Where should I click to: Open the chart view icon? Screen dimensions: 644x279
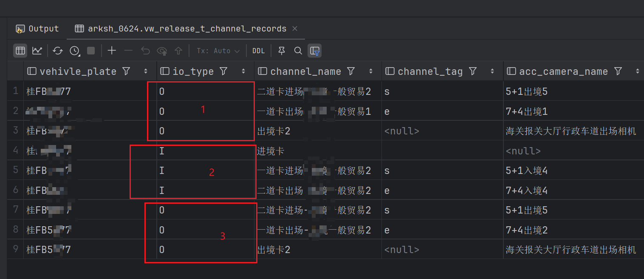pos(37,51)
